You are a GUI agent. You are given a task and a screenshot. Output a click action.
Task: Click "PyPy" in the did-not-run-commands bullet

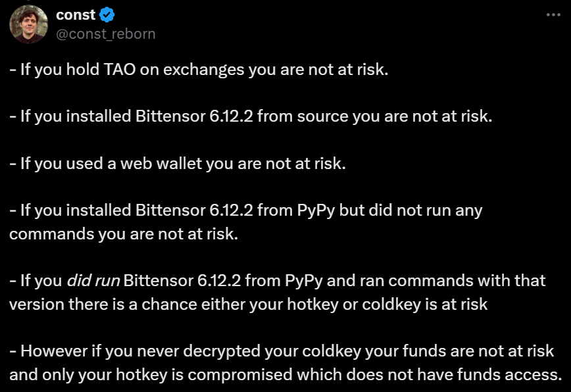pyautogui.click(x=316, y=210)
